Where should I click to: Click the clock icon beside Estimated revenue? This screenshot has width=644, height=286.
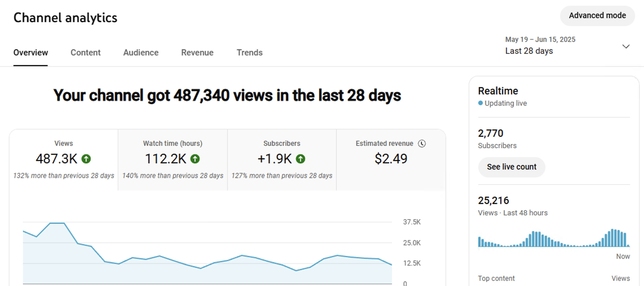[x=422, y=144]
